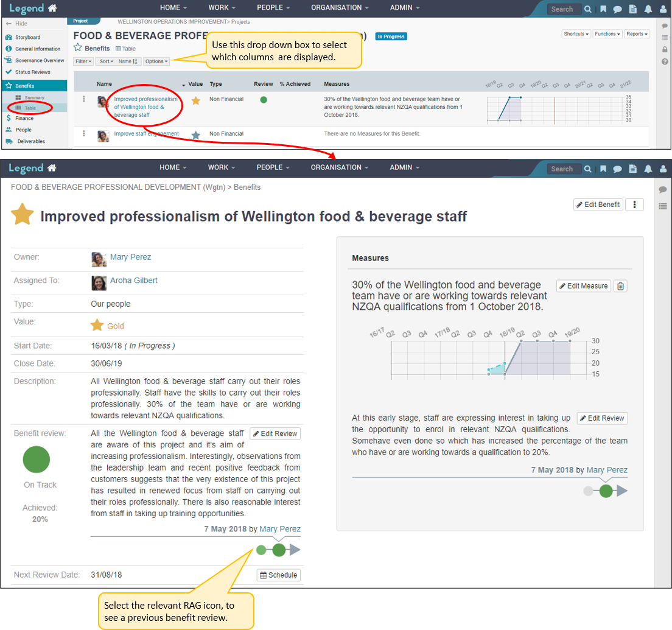Open Storyboard in the left sidebar

pos(27,37)
